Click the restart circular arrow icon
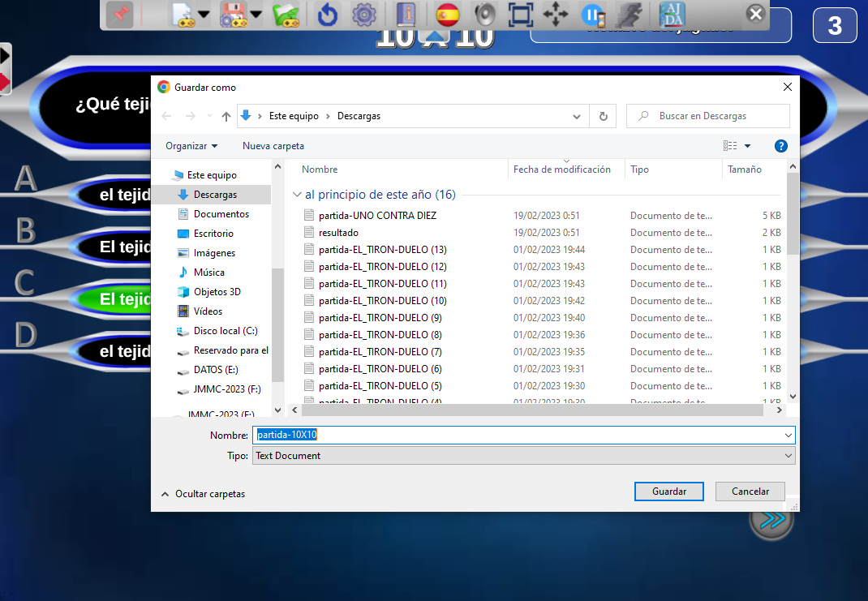This screenshot has width=868, height=601. 327,15
